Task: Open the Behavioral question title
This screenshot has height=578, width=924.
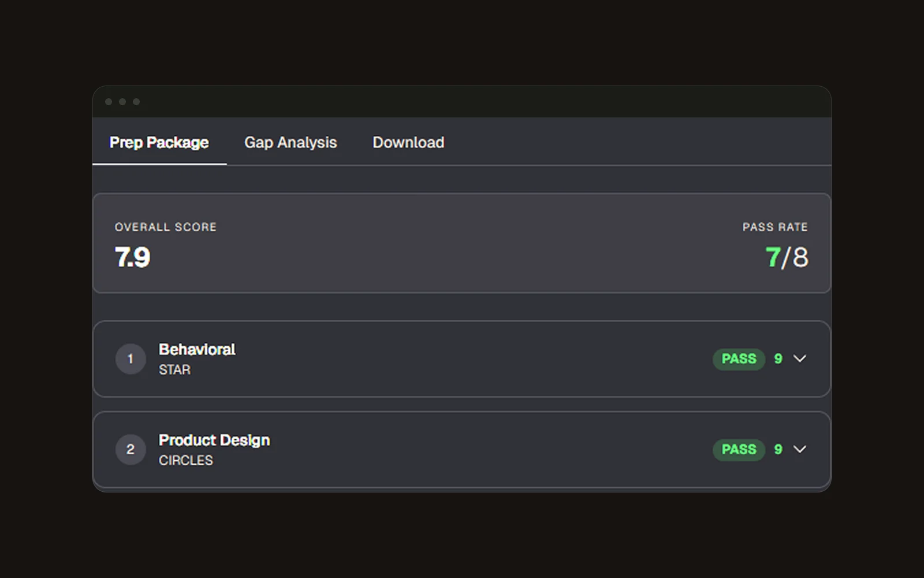Action: click(x=197, y=350)
